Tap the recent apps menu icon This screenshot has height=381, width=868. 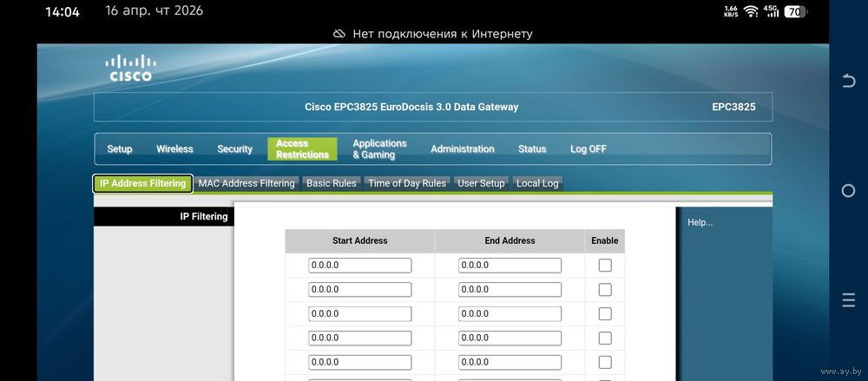tap(849, 300)
